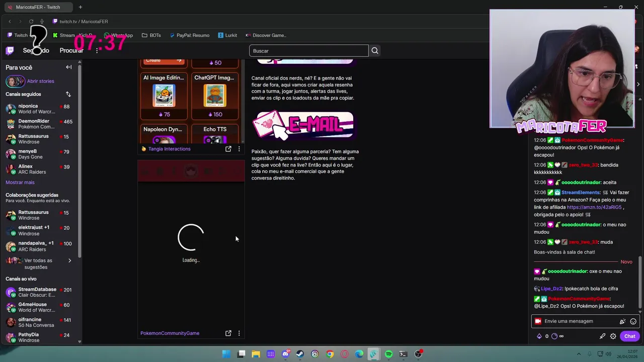Click the Buscar search field
644x362 pixels.
pyautogui.click(x=309, y=51)
